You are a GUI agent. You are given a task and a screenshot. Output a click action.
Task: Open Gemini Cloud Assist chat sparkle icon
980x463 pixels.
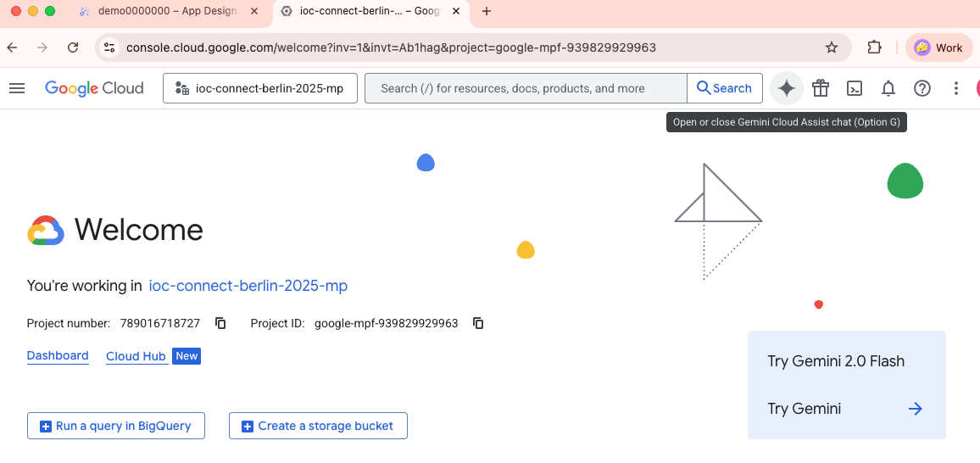point(787,88)
